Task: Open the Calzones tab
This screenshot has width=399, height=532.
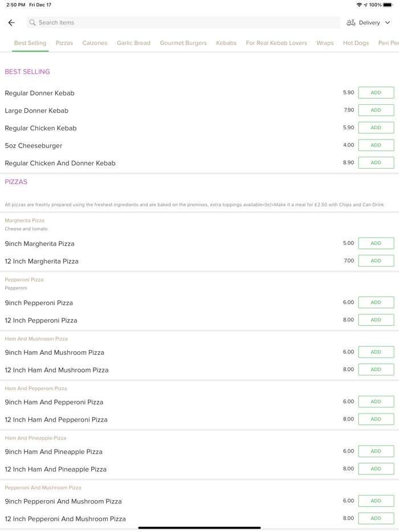Action: pos(95,43)
